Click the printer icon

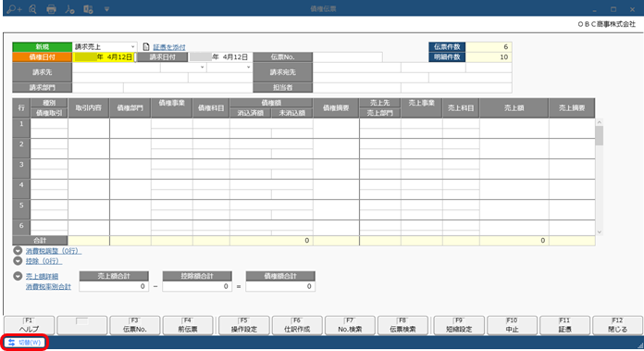coord(51,8)
